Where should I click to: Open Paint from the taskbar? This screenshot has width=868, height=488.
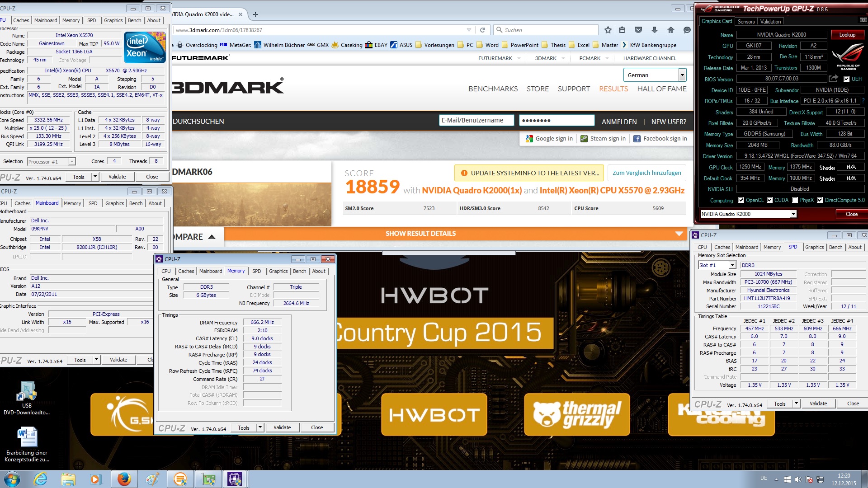pyautogui.click(x=152, y=479)
